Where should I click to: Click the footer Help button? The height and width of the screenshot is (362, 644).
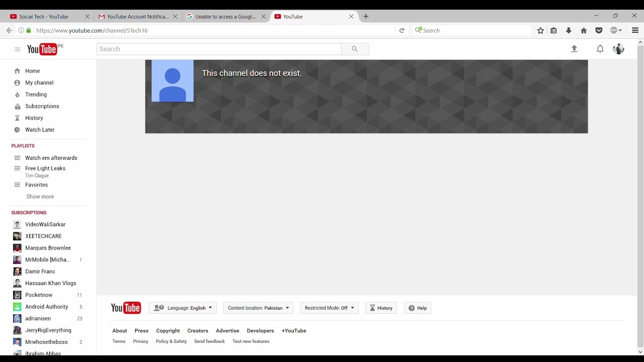point(418,308)
